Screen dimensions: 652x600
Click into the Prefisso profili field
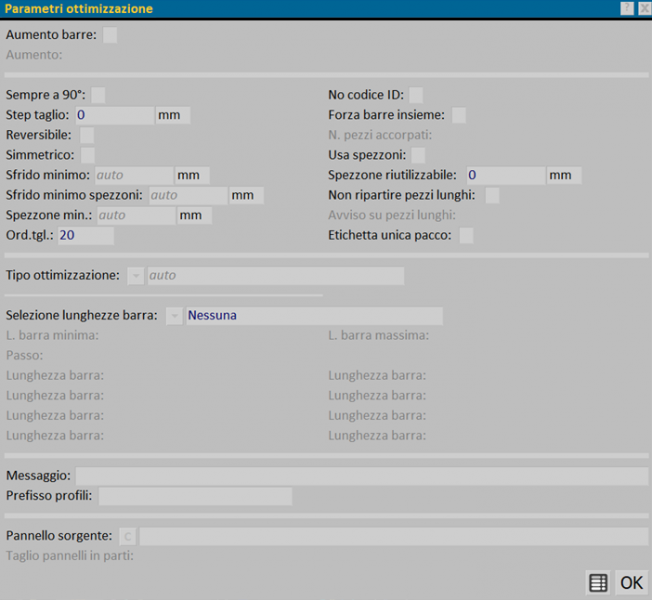coord(195,496)
